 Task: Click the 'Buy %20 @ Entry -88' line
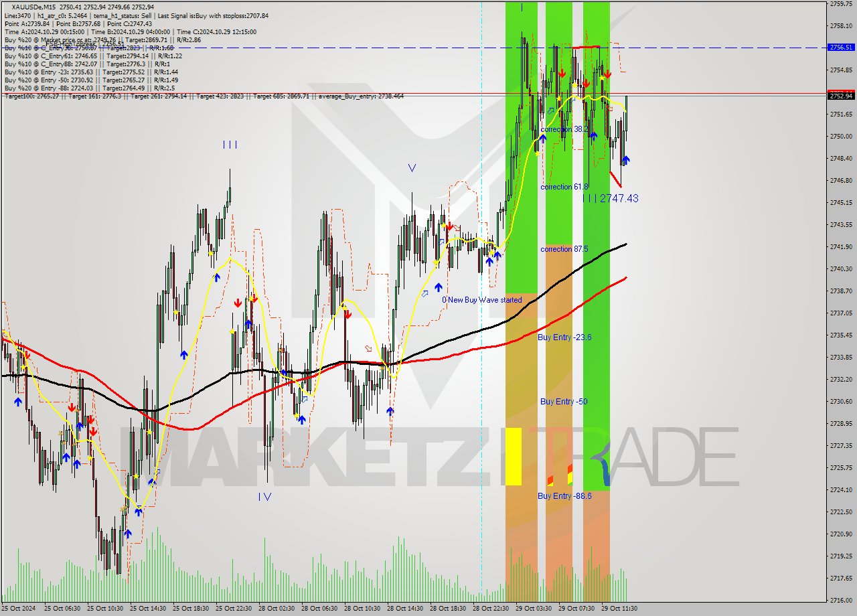[x=90, y=88]
